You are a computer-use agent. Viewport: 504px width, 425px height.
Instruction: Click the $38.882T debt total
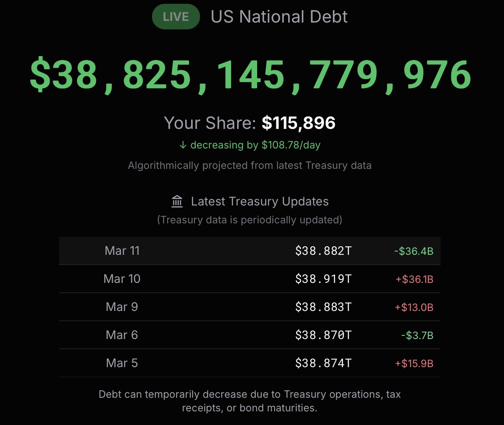(324, 251)
